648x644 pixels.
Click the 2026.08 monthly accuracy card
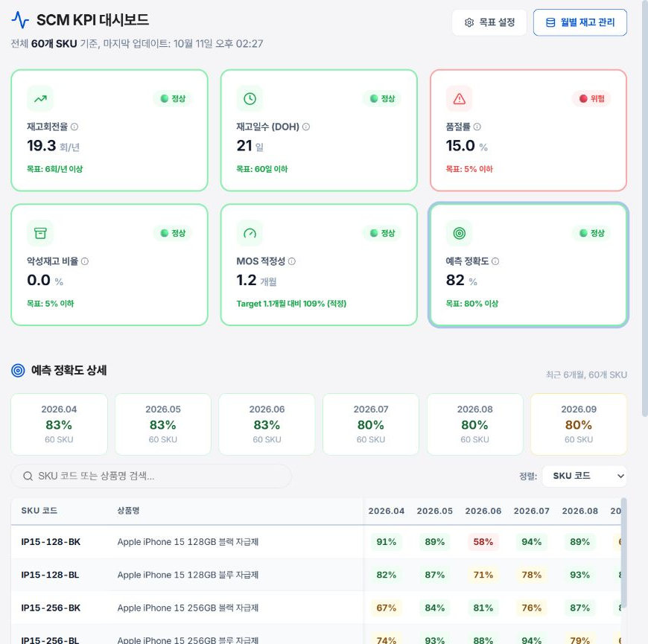click(x=475, y=424)
